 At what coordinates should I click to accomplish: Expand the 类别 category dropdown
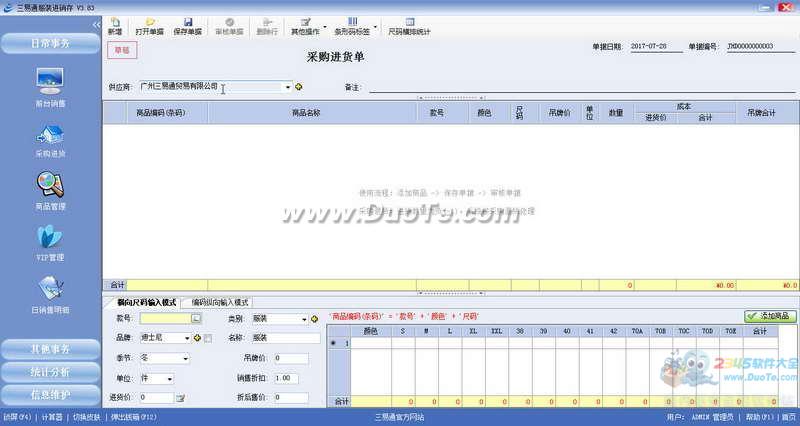click(304, 319)
